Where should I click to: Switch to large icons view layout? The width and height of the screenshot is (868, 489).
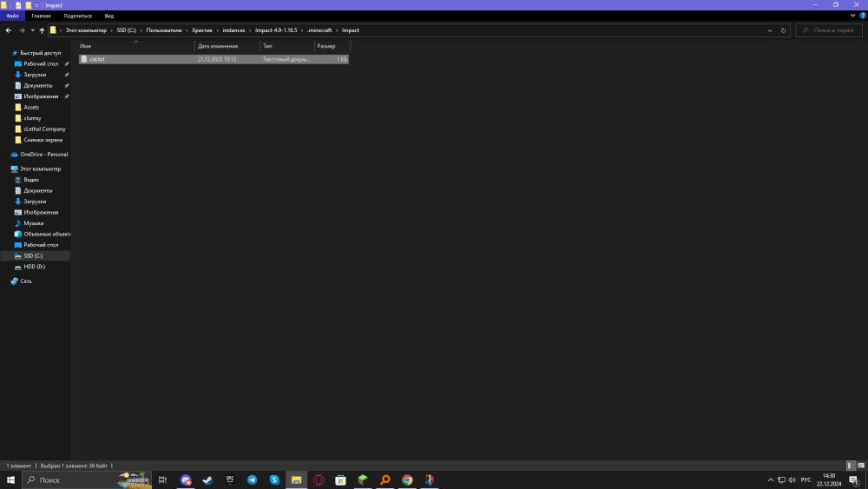pyautogui.click(x=861, y=466)
